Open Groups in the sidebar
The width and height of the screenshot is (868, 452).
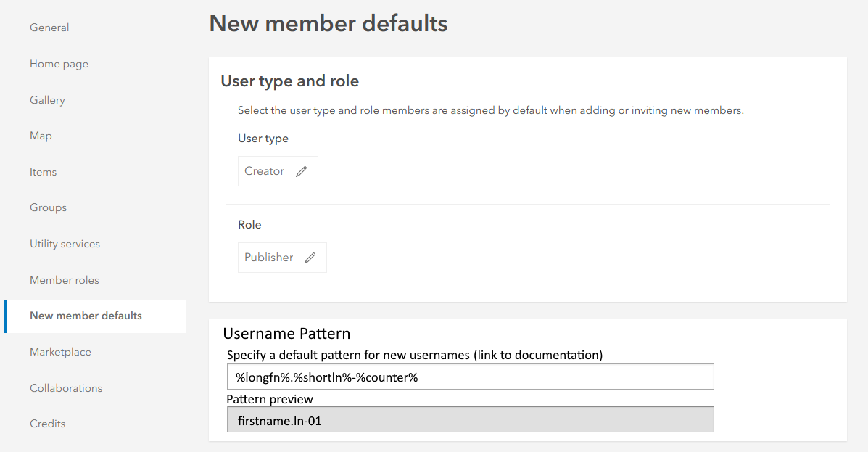click(x=48, y=207)
